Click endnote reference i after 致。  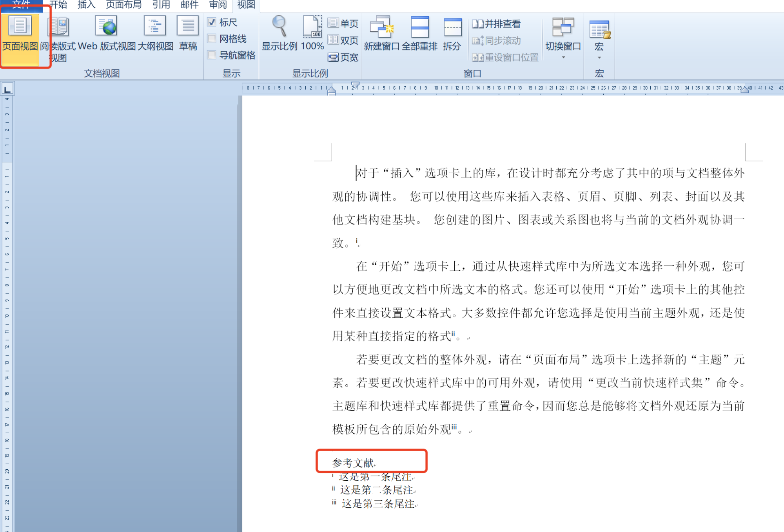(357, 241)
